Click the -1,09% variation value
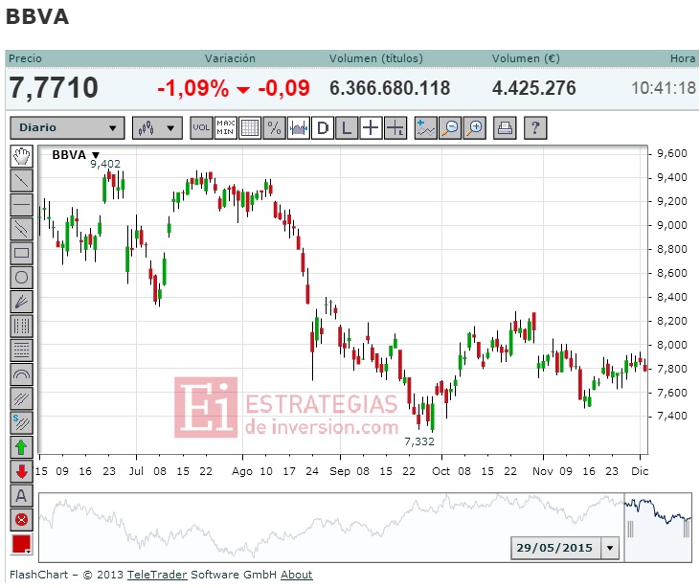 point(192,88)
